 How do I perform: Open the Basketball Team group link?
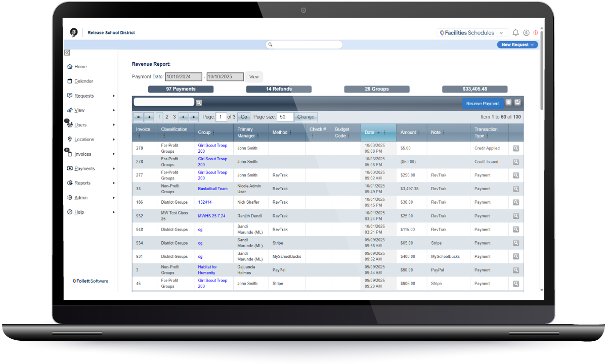212,189
